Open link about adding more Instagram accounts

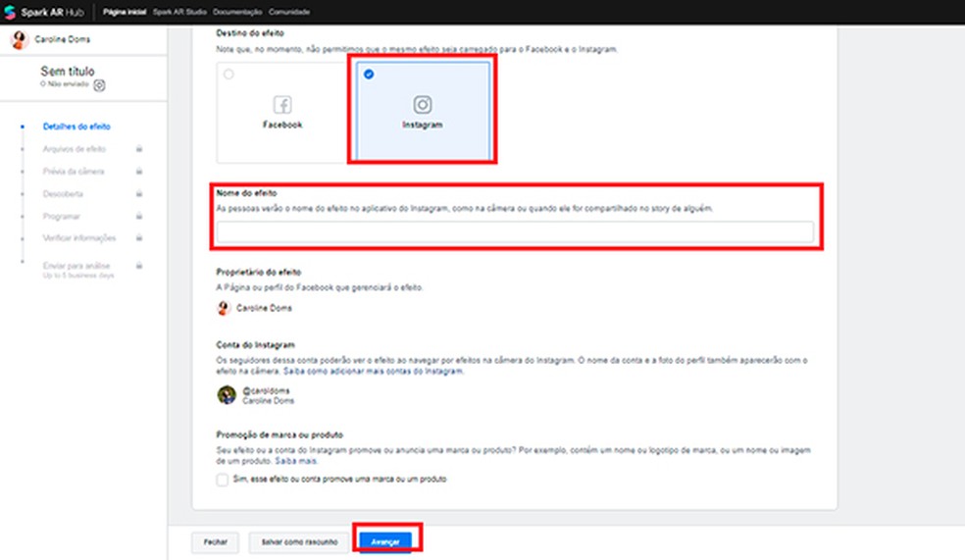coord(373,372)
